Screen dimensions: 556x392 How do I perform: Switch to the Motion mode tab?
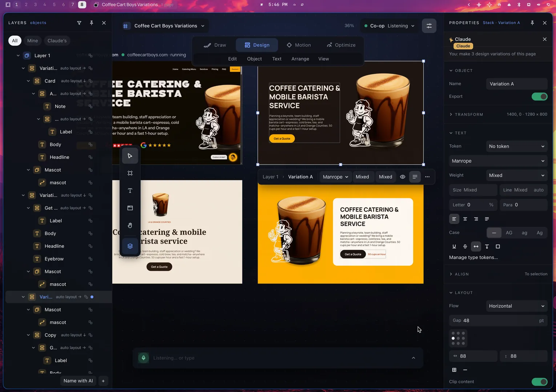pos(299,45)
